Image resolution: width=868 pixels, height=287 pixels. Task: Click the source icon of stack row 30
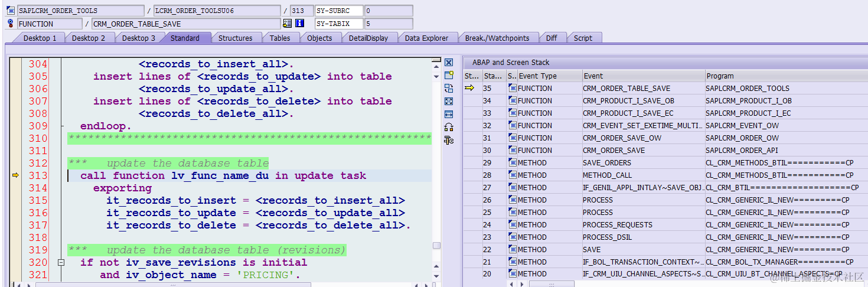click(x=512, y=150)
